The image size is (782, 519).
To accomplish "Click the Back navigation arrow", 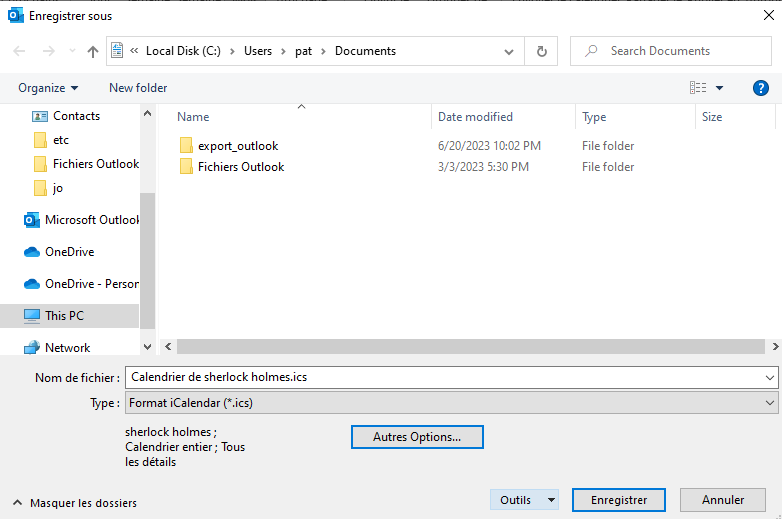I will click(x=20, y=51).
